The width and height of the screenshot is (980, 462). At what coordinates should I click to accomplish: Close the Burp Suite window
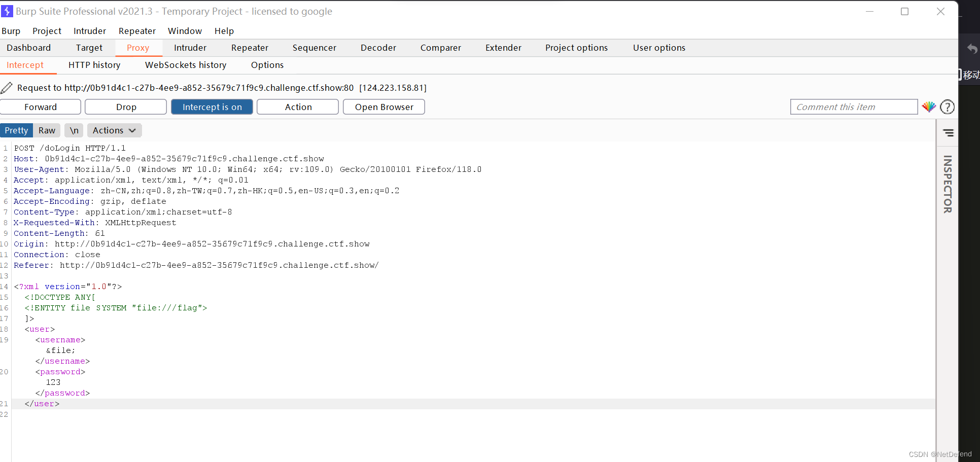(x=940, y=11)
